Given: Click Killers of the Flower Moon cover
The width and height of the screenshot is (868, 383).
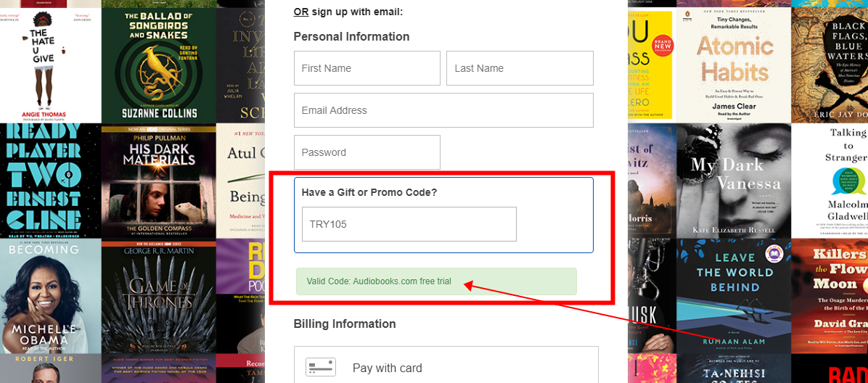Looking at the screenshot, I should pos(831,296).
